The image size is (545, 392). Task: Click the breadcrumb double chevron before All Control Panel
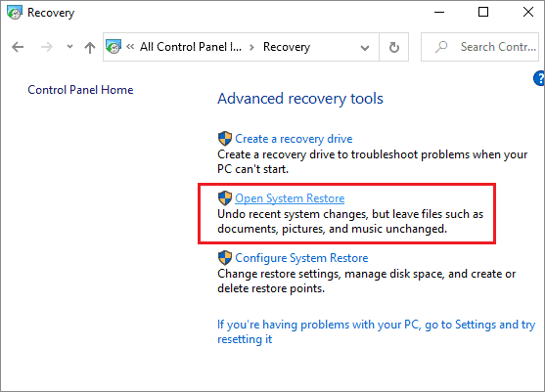[130, 47]
